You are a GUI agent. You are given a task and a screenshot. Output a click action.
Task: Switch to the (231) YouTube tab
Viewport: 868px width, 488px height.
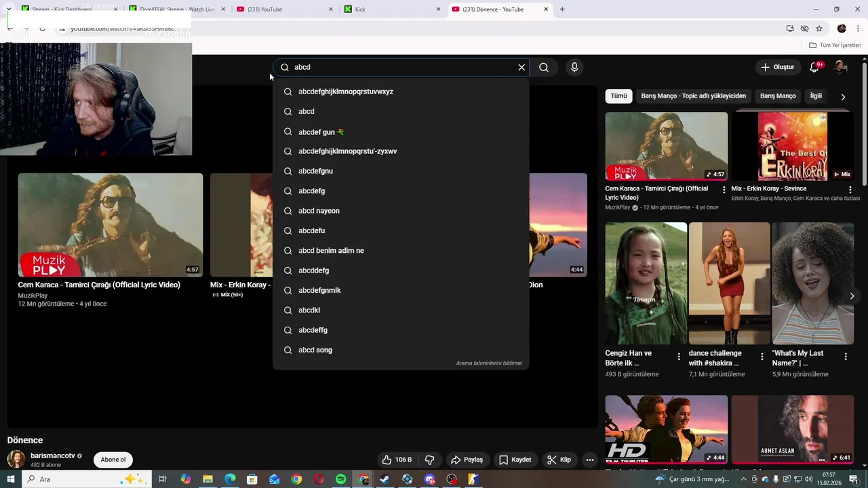click(283, 9)
